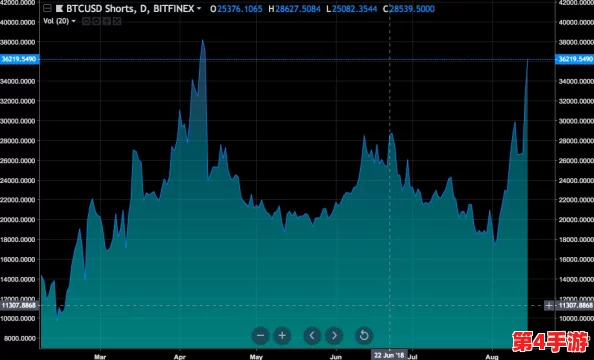Zoom in the chart with plus button
This screenshot has height=360, width=594.
pos(282,335)
